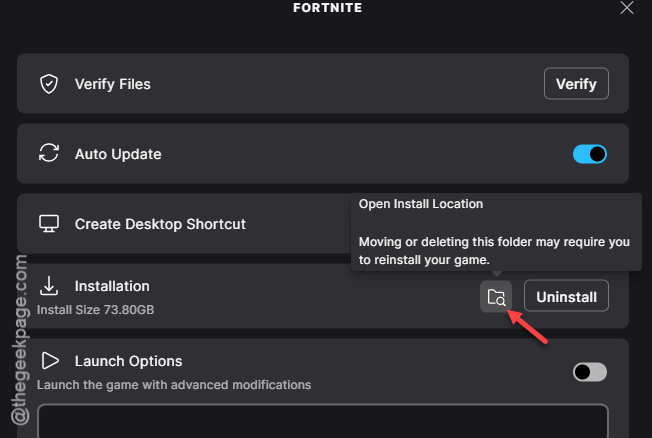Click the Installation download arrow icon

click(x=49, y=286)
